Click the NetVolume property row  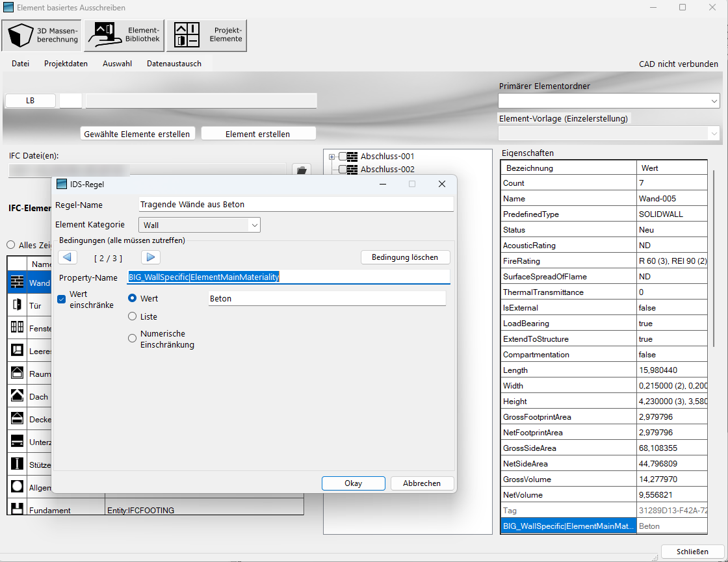pyautogui.click(x=604, y=494)
